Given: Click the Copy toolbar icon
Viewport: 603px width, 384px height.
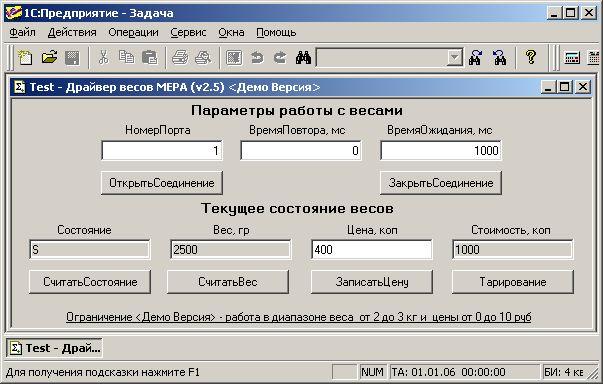Looking at the screenshot, I should 126,58.
